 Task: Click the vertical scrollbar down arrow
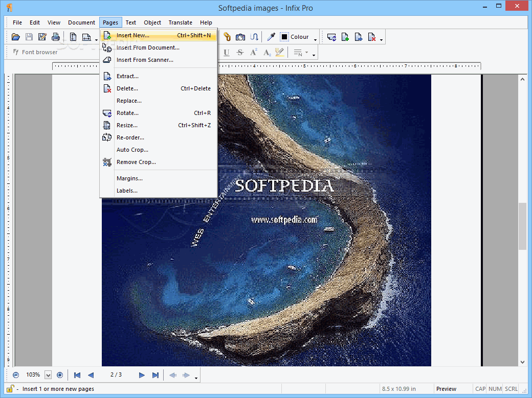[x=522, y=362]
